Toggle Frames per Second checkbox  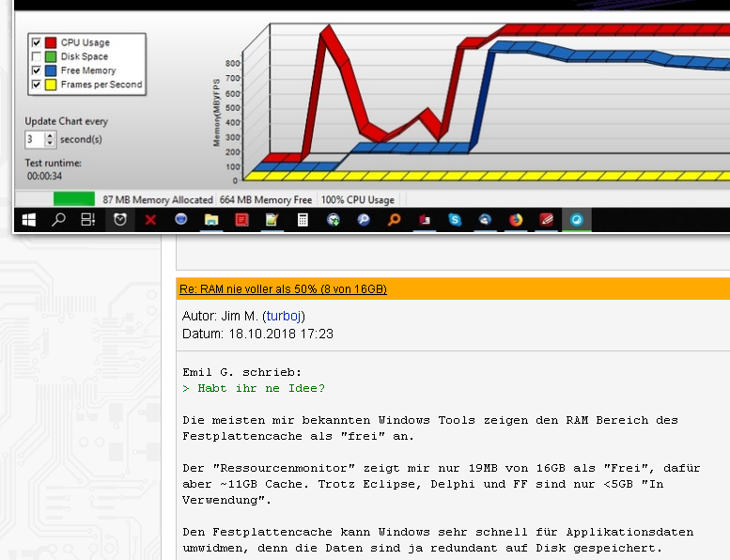coord(37,85)
